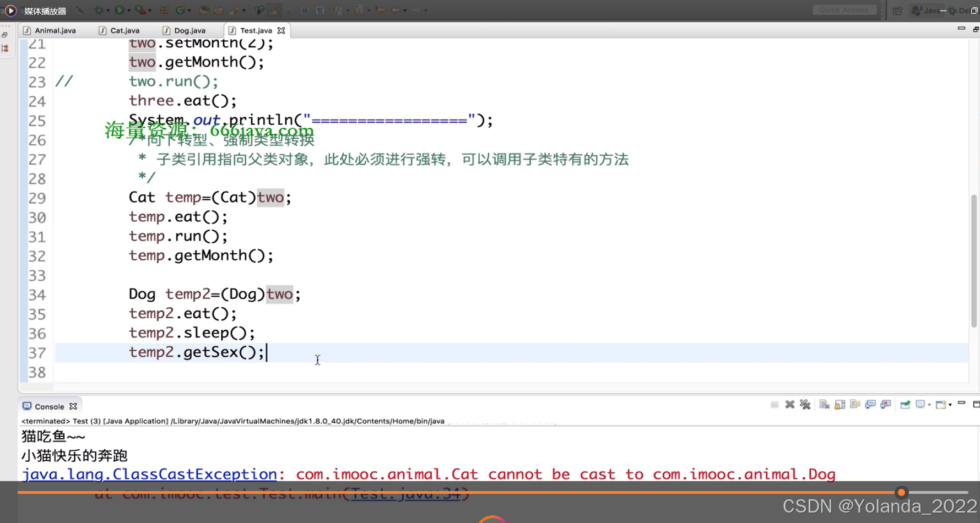This screenshot has height=523, width=980.
Task: Click the Last Edit Location arrow
Action: pyautogui.click(x=380, y=10)
